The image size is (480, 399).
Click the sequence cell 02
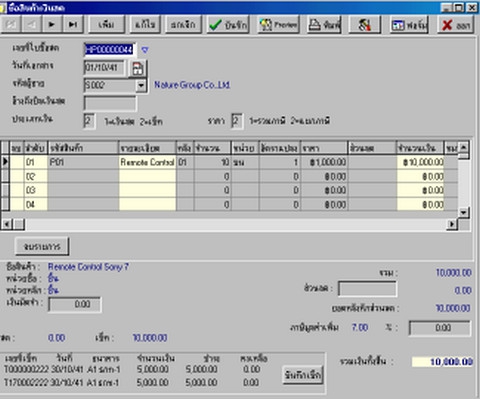pos(36,176)
